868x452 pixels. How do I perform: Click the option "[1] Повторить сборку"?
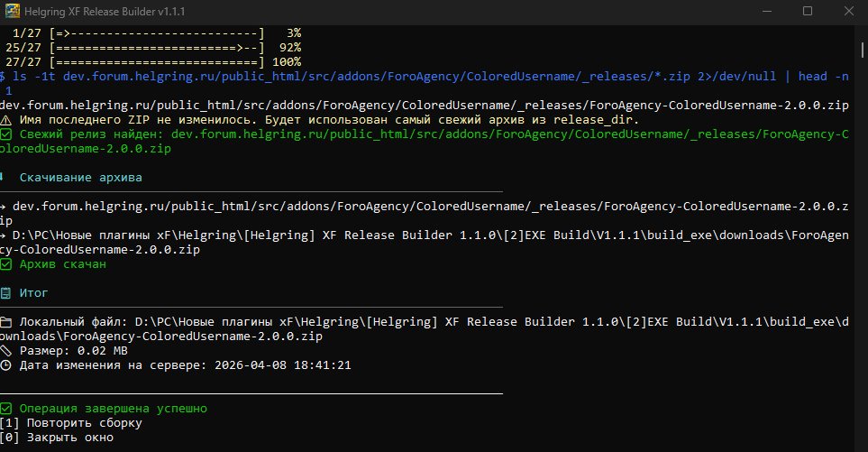(71, 423)
